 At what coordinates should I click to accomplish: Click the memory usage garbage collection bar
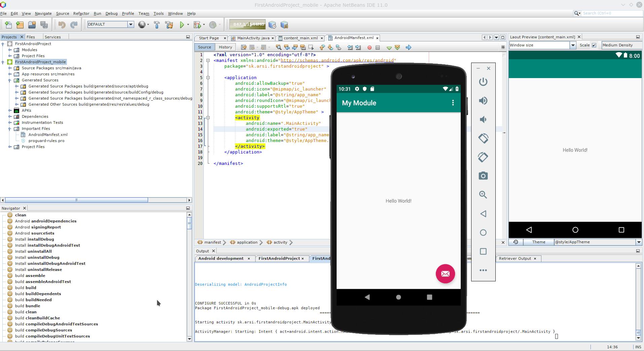[248, 25]
